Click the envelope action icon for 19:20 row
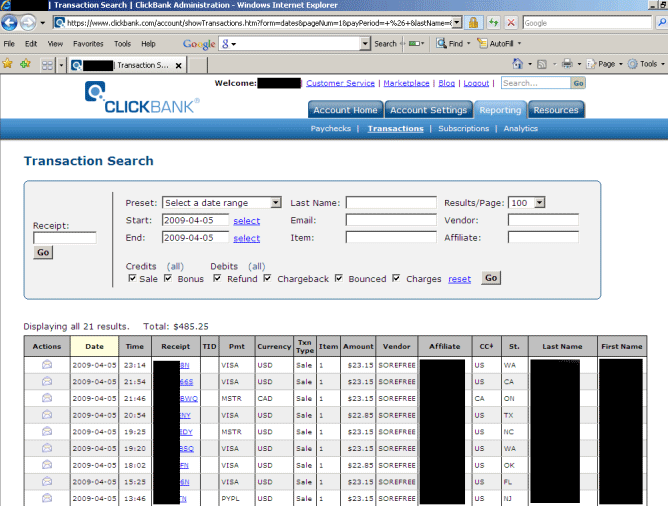This screenshot has height=506, width=668. coord(47,448)
